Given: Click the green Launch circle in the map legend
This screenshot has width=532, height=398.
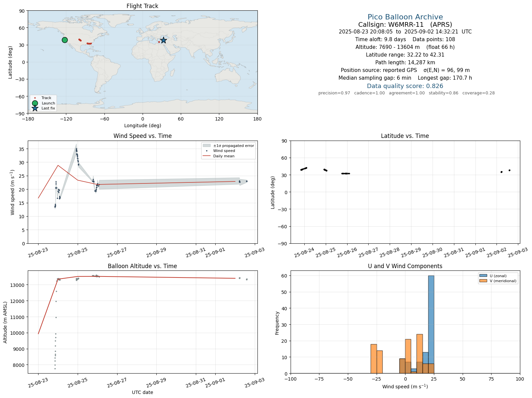Looking at the screenshot, I should 35,103.
